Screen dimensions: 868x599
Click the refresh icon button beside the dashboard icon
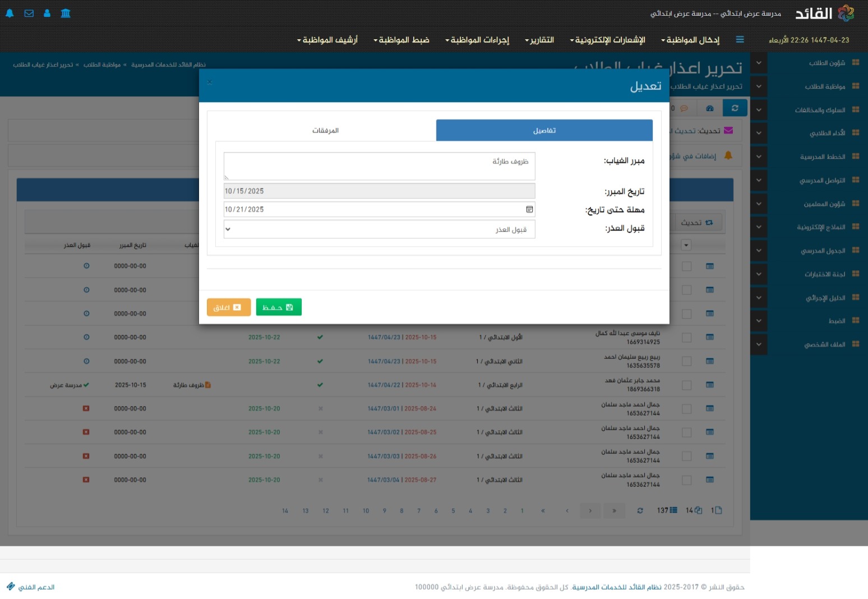tap(735, 108)
